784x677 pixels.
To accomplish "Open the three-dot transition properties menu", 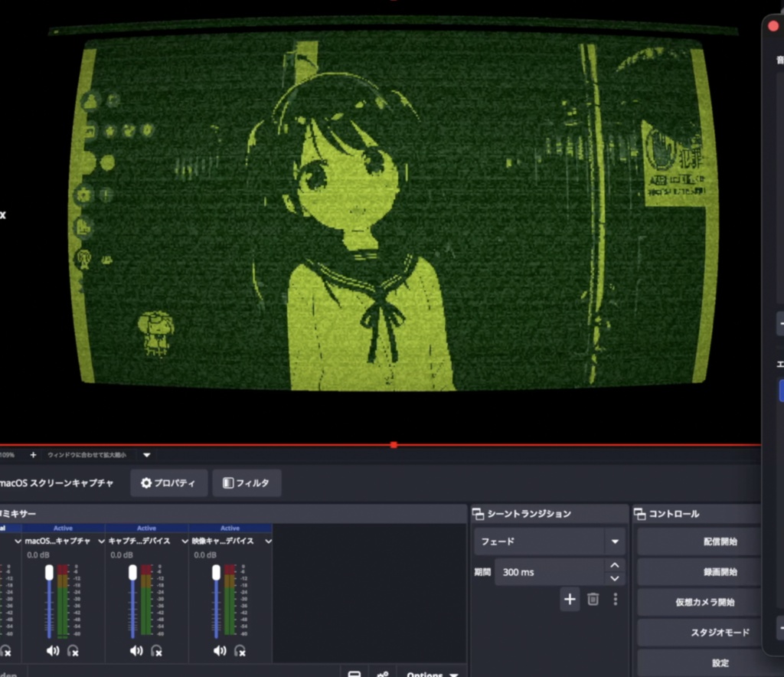I will click(x=616, y=599).
